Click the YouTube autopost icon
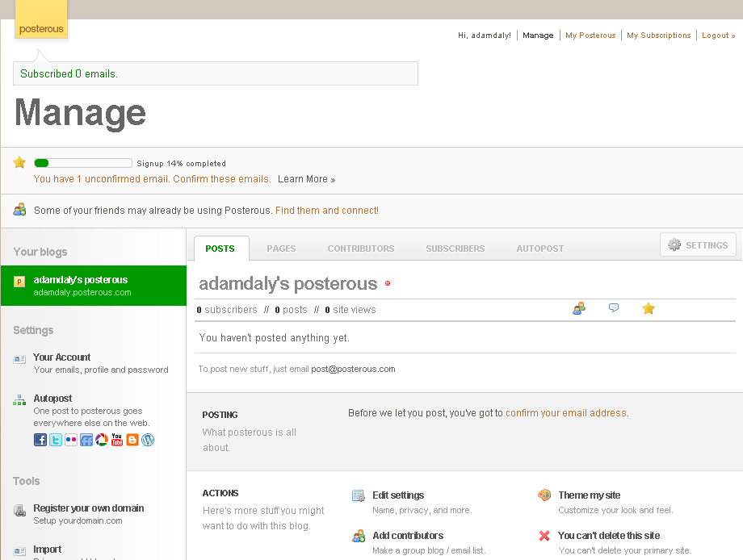This screenshot has height=560, width=743. 117,440
